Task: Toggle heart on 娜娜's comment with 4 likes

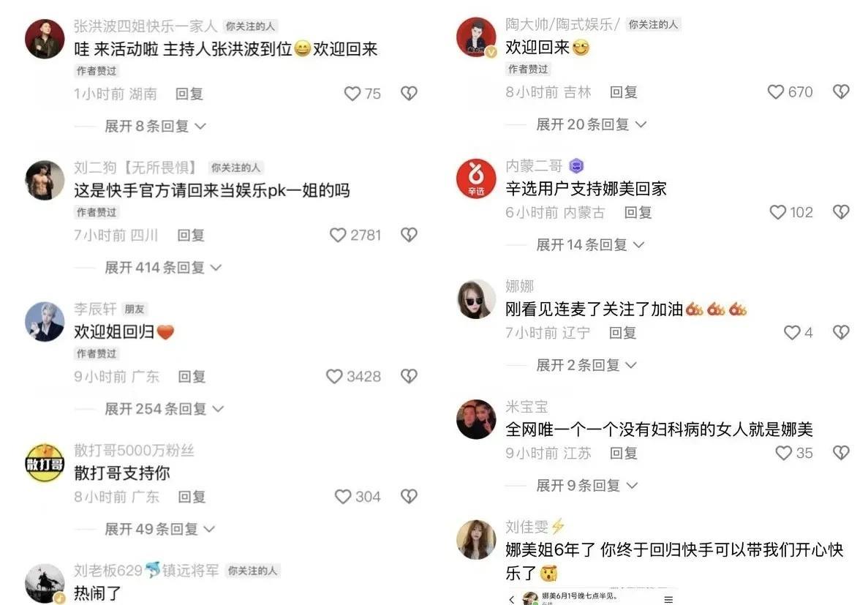Action: [792, 332]
